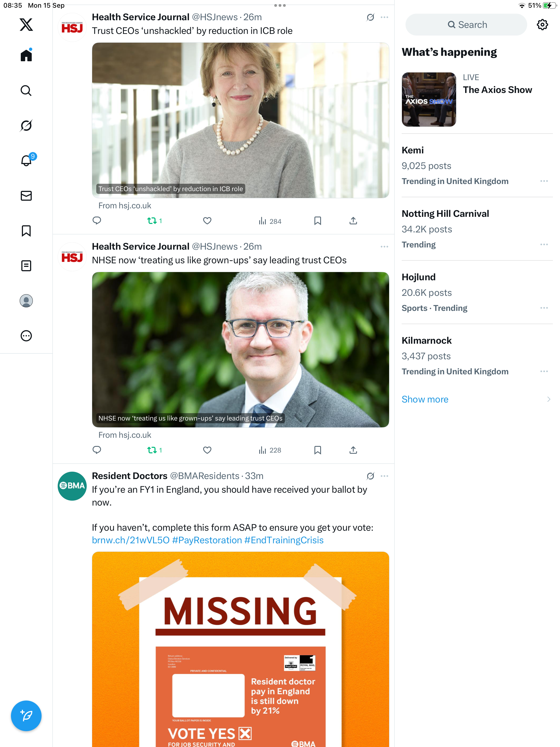Open more options for Kemi trend
Viewport: 560px width, 747px height.
click(544, 181)
